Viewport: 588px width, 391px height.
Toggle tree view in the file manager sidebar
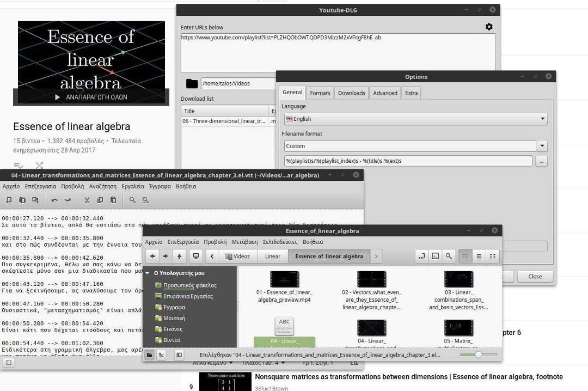pos(161,355)
